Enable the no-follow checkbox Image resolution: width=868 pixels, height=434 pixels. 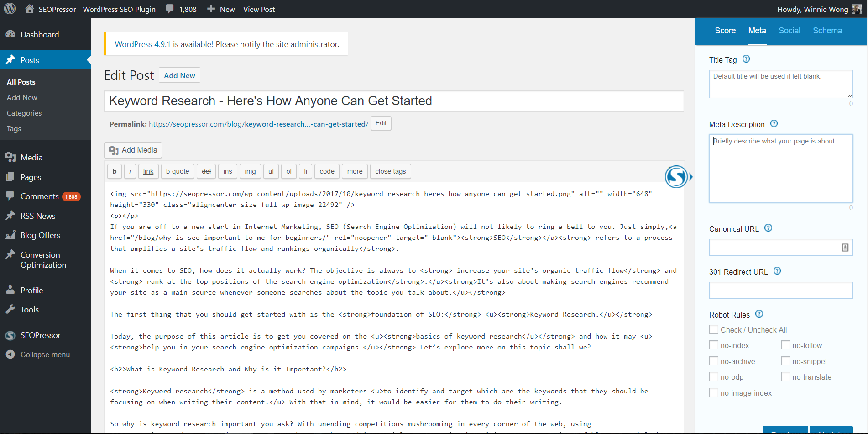point(786,345)
